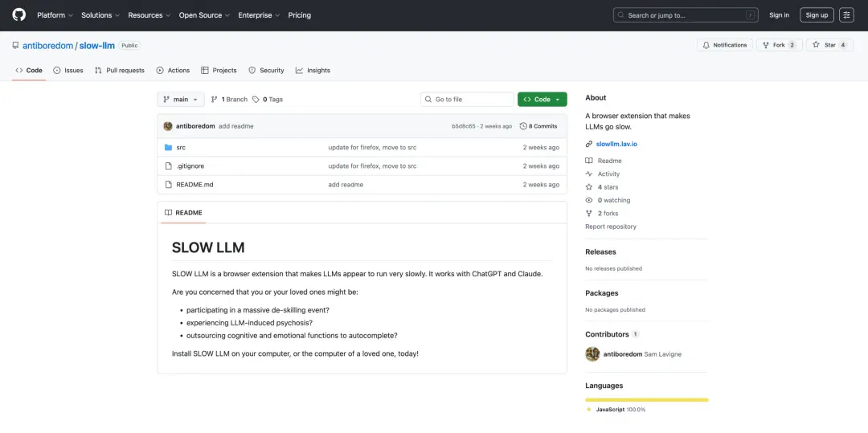Image resolution: width=868 pixels, height=433 pixels.
Task: Click the yellow JavaScript language bar
Action: pyautogui.click(x=646, y=400)
